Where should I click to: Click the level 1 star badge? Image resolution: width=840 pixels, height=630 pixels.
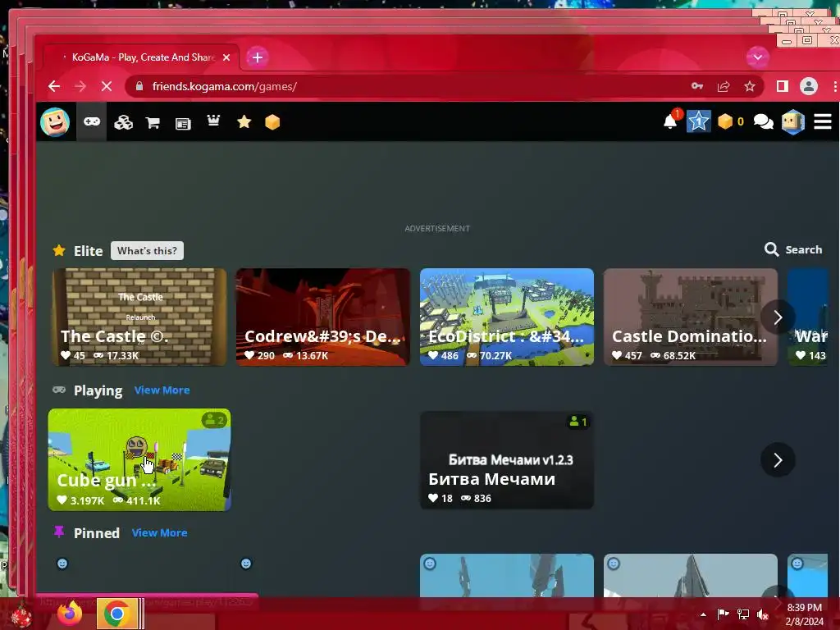(x=699, y=121)
